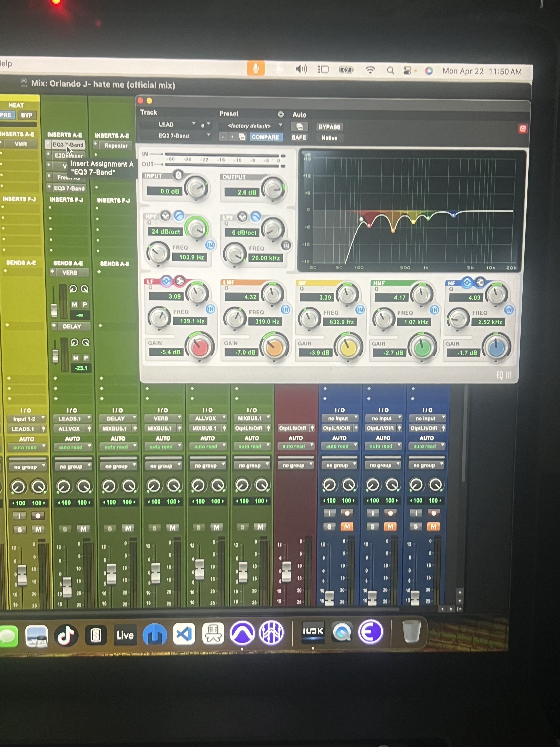Viewport: 560px width, 747px height.
Task: Click the BYPASS button
Action: click(329, 127)
